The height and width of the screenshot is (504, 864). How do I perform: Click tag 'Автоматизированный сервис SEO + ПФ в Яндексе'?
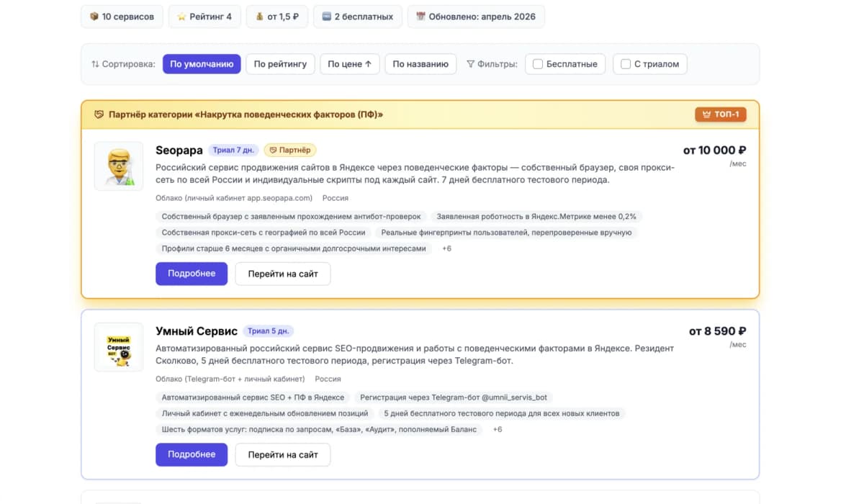point(253,397)
